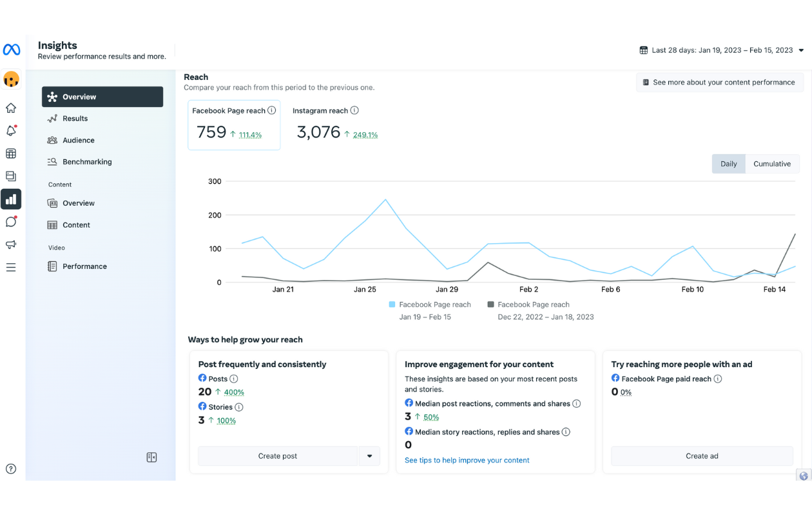Viewport: 812px width, 516px height.
Task: Open Results in the sidebar
Action: pos(102,119)
